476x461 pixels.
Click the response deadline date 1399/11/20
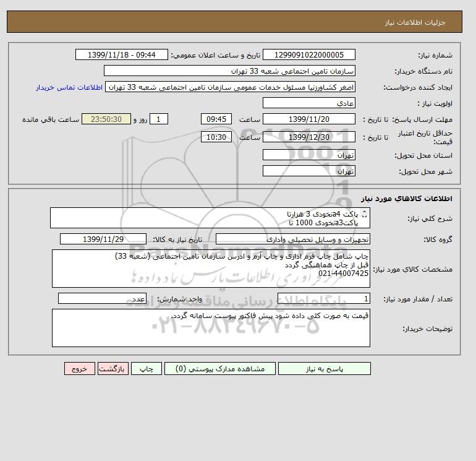(x=308, y=119)
